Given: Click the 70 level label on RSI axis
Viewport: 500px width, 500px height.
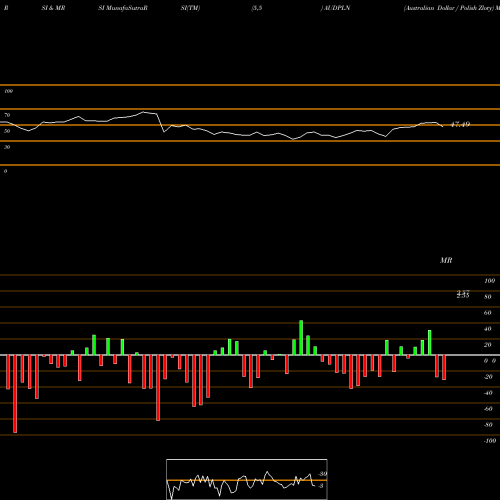Looking at the screenshot, I should (x=7, y=115).
